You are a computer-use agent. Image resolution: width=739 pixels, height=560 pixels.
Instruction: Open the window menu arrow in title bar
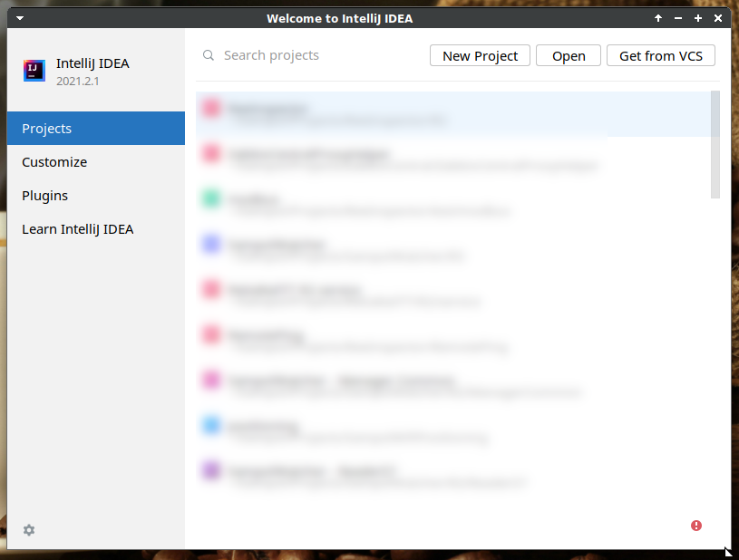pos(20,18)
